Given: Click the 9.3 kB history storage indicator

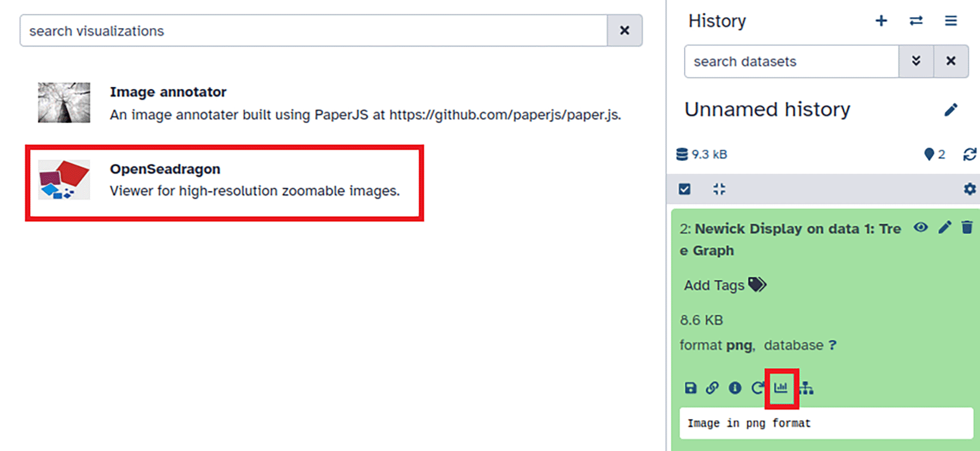Looking at the screenshot, I should click(701, 154).
